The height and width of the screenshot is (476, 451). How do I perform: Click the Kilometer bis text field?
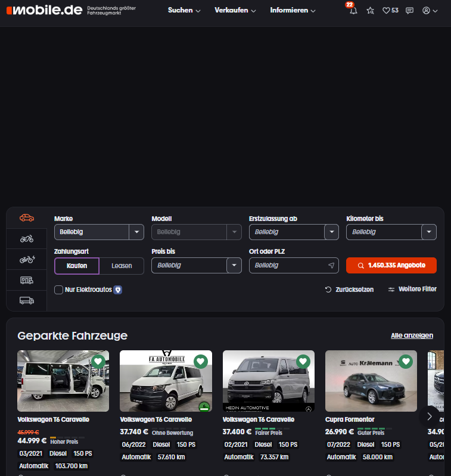click(x=384, y=232)
